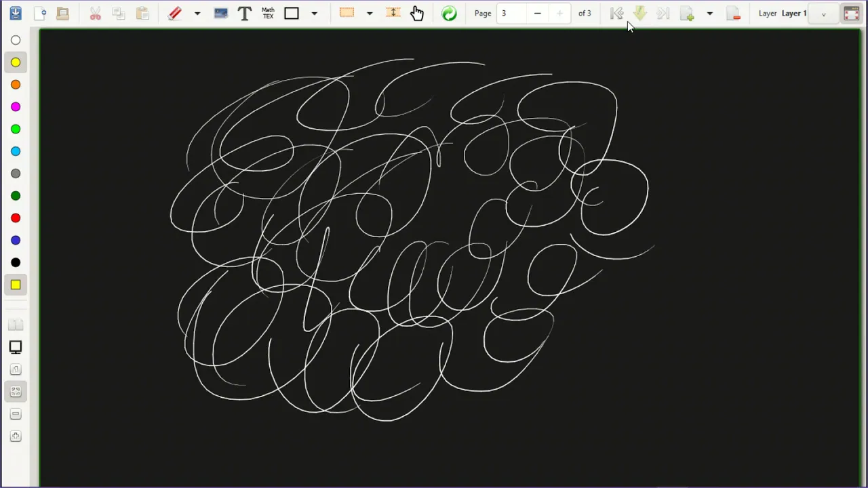Pick the red color swatch

coord(16,218)
